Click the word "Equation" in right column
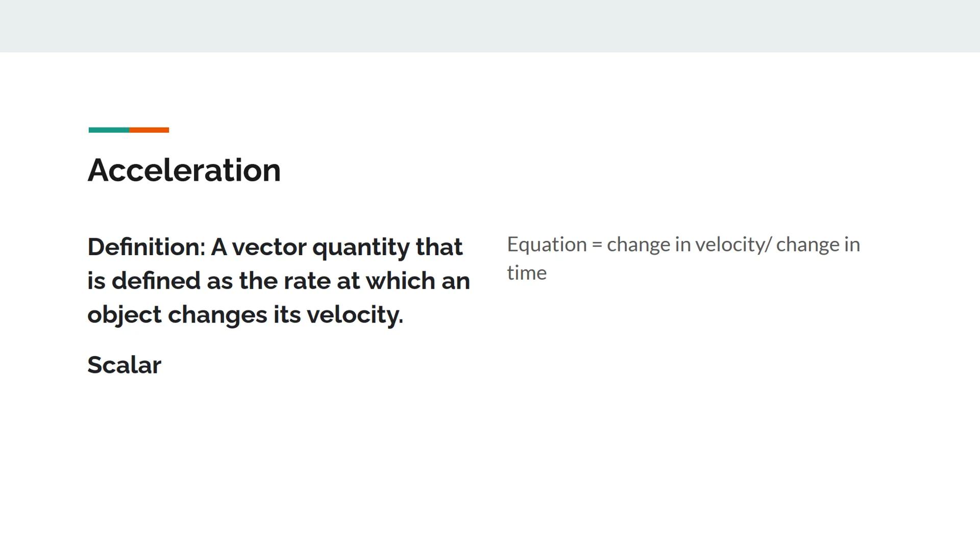The height and width of the screenshot is (551, 980). 547,245
